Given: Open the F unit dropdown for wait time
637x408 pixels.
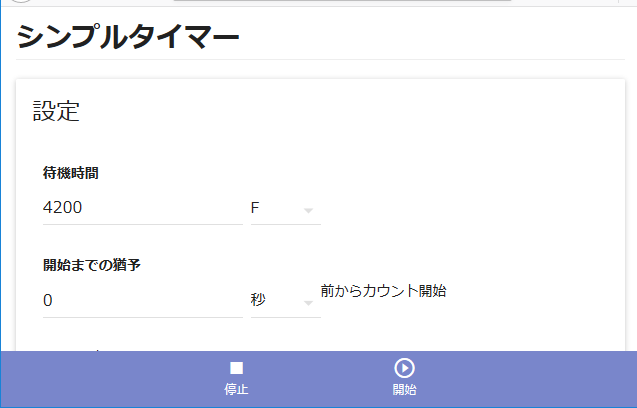Looking at the screenshot, I should pyautogui.click(x=286, y=208).
